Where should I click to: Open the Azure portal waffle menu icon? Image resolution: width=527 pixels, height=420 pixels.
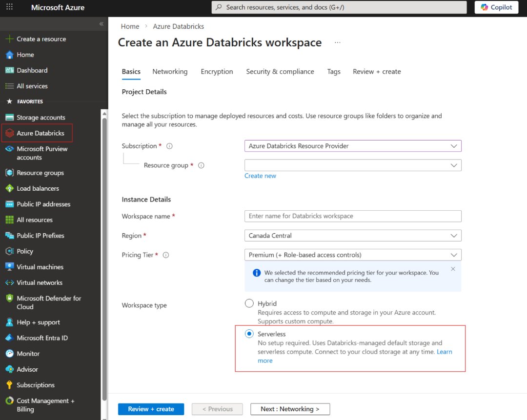10,7
